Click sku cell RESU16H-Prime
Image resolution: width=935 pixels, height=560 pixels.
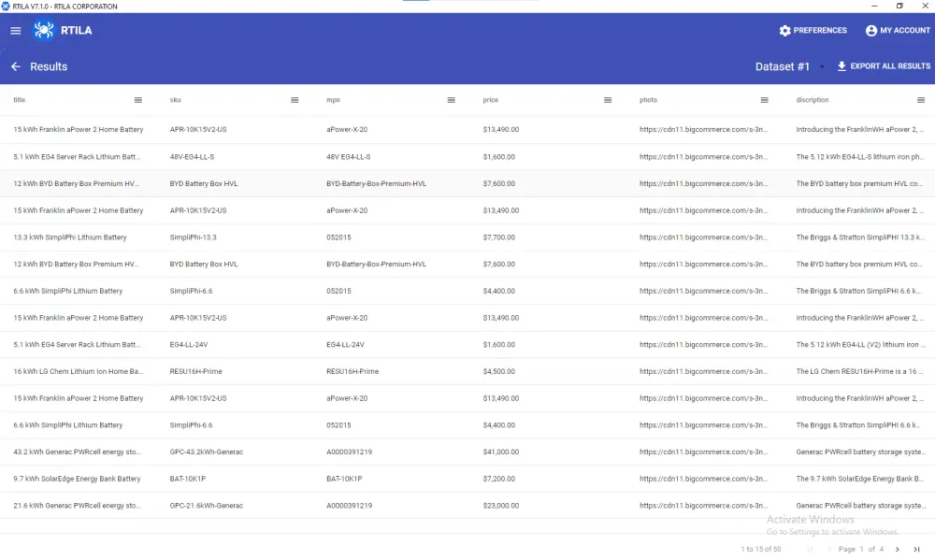point(195,371)
